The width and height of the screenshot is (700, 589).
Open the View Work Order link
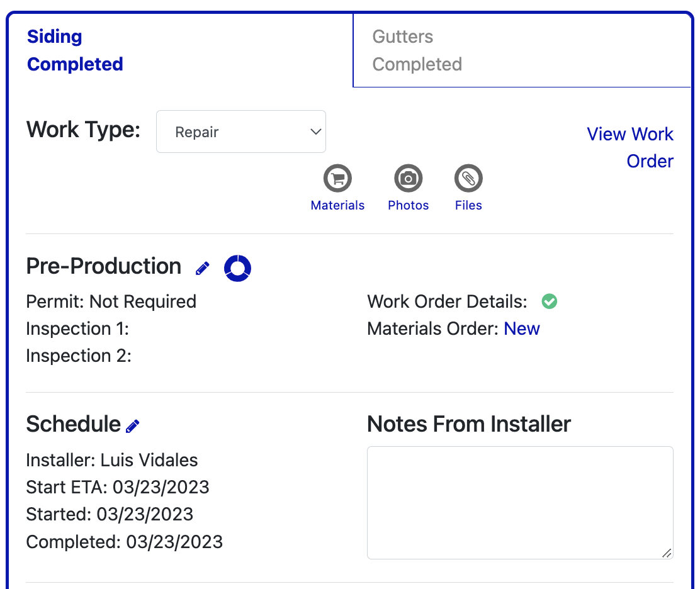point(630,147)
